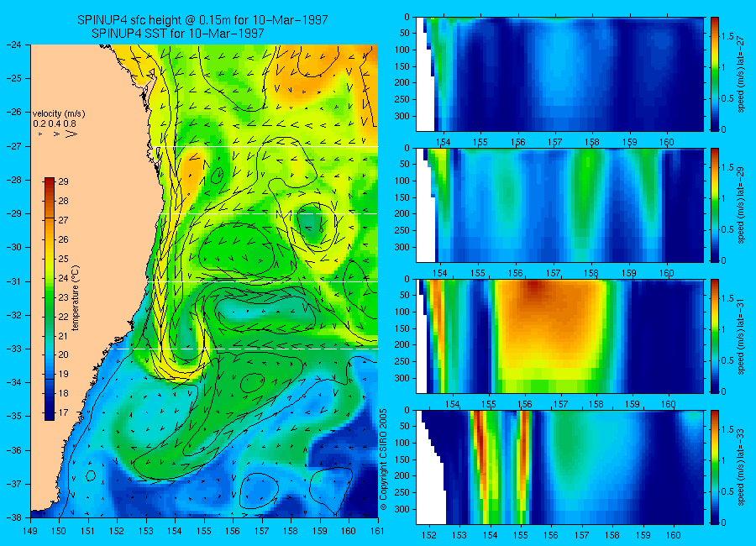Screen dimensions: 756x546
Task: Select the 'speed (m/s) lat=-31' label
Action: 742,336
